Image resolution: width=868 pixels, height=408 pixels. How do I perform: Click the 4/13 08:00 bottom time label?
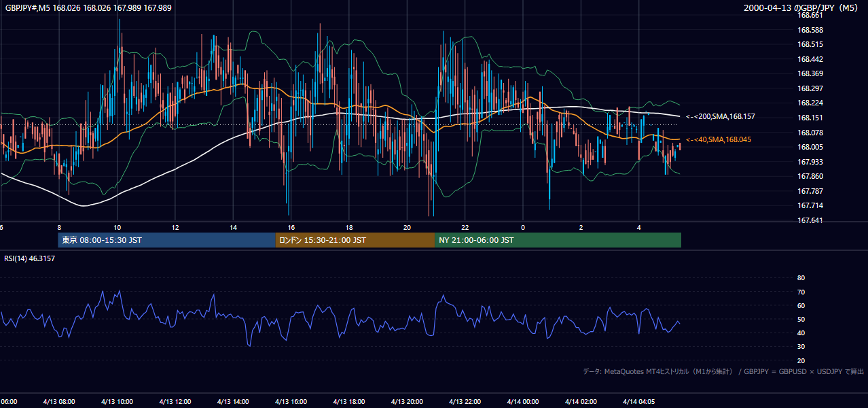58,402
